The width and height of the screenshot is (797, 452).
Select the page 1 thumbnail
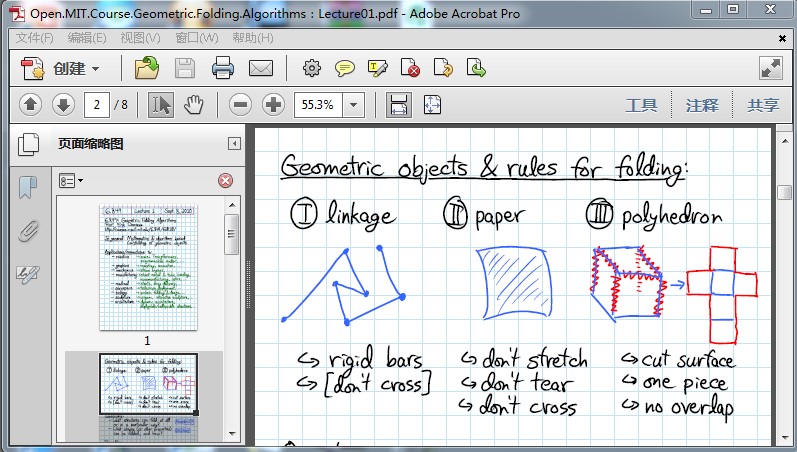(148, 268)
